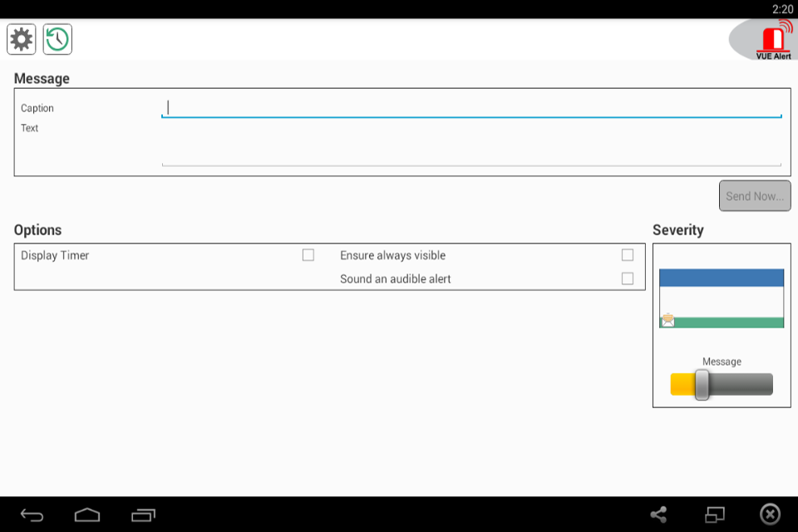Click the Options section heading
Viewport: 798px width, 532px height.
coord(37,230)
